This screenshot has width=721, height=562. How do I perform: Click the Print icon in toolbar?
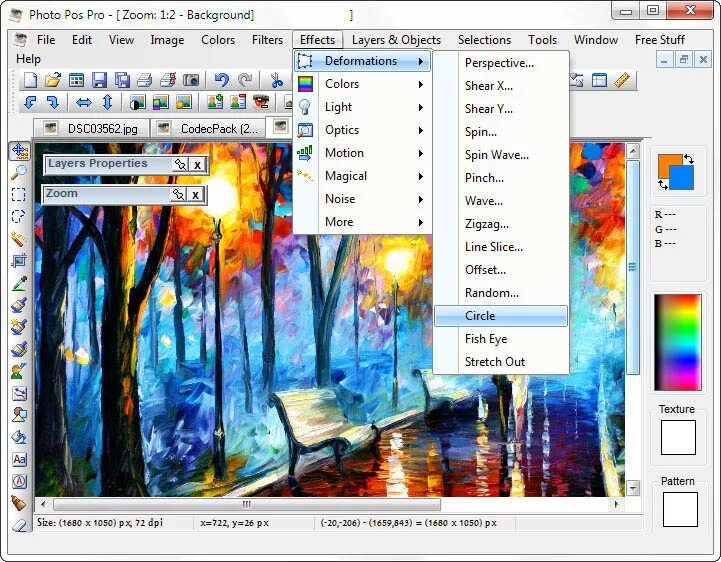(x=144, y=80)
